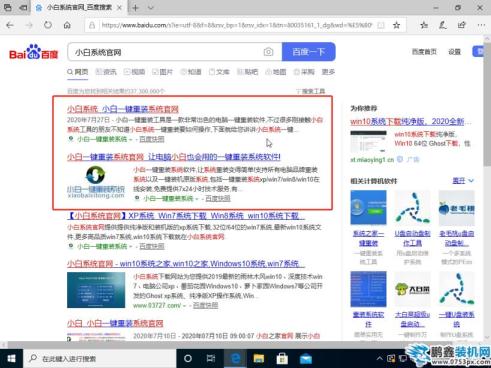Click the browser refresh icon
Screen dimensions: 491x368
pos(48,25)
